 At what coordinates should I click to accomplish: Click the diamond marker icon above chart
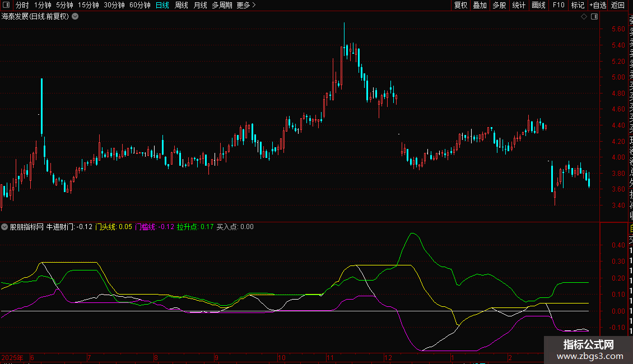pos(583,17)
